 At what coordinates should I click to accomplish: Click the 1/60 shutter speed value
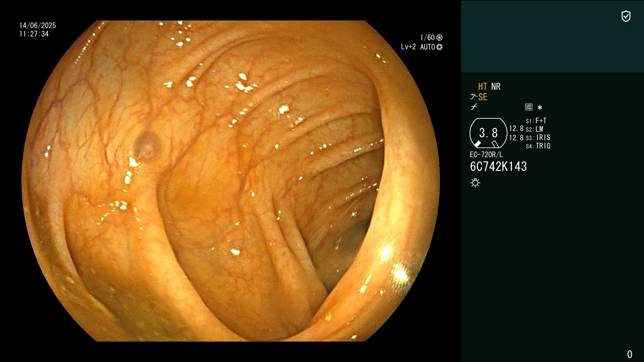[x=427, y=38]
